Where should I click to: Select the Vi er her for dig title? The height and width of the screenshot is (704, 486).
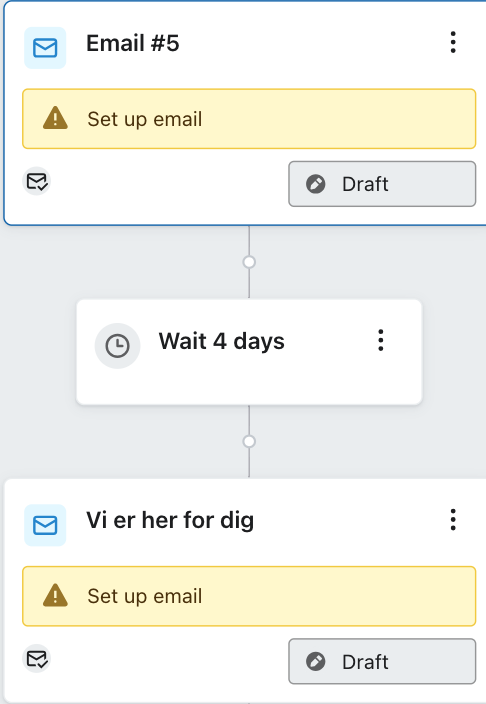[x=170, y=521]
